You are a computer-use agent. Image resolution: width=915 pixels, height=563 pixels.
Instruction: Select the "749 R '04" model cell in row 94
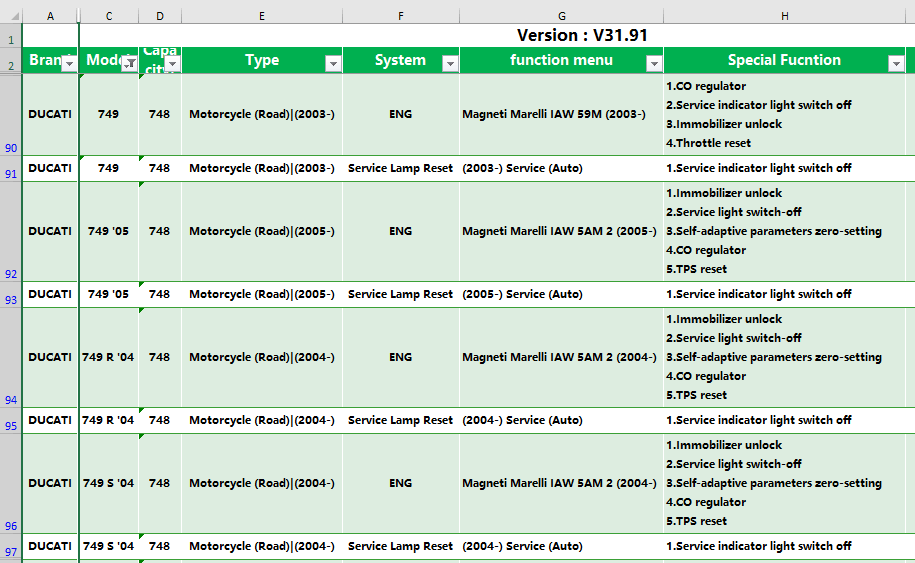pos(109,358)
